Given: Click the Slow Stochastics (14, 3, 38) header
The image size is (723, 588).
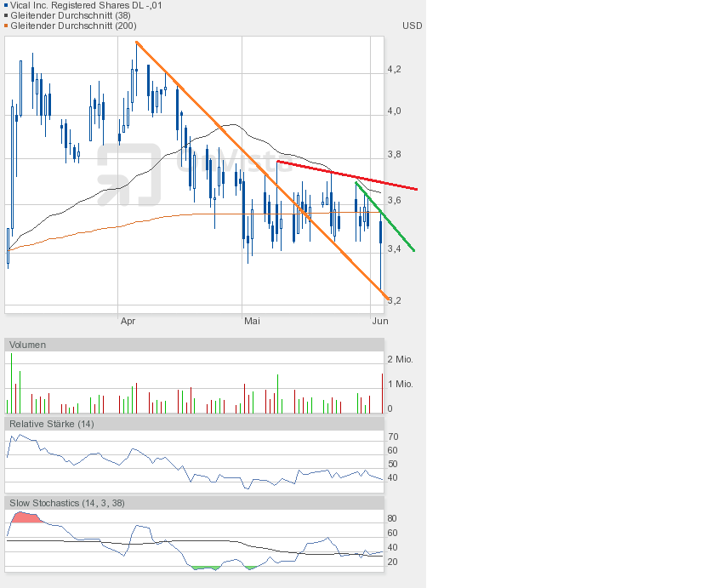Looking at the screenshot, I should point(194,503).
